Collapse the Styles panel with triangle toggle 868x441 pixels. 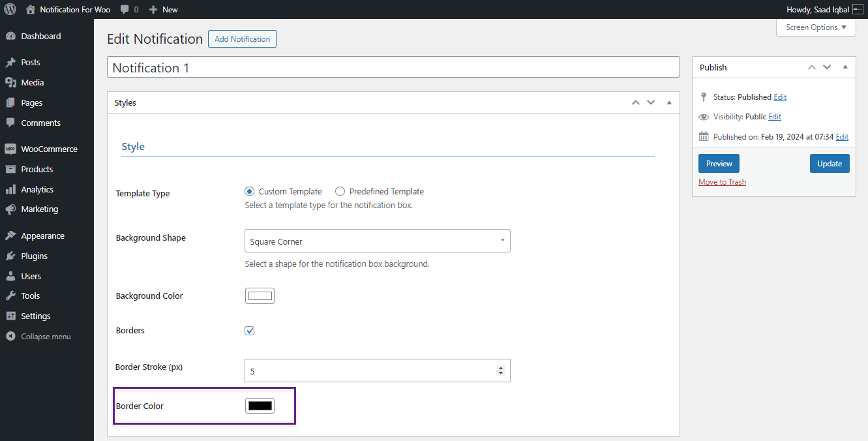click(668, 103)
